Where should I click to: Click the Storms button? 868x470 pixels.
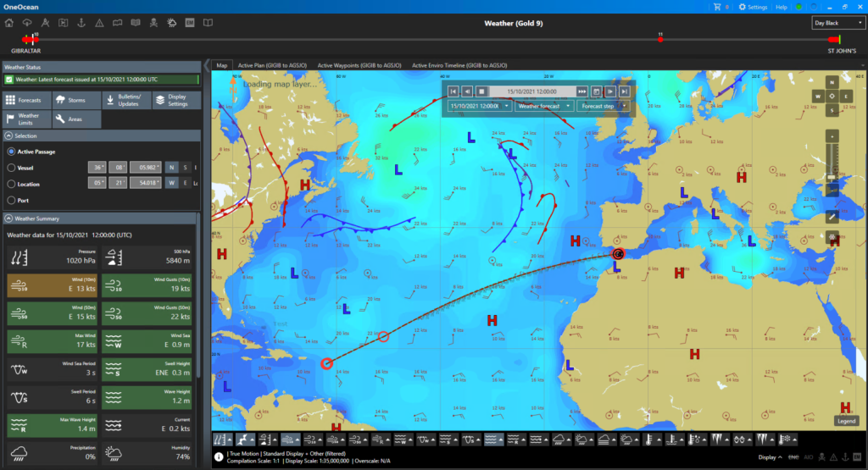[75, 100]
